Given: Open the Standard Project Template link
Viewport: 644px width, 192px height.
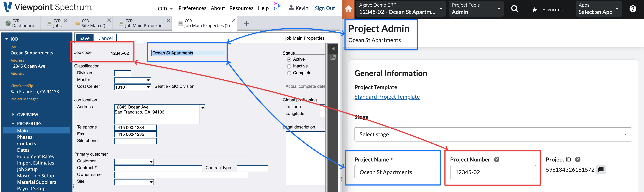Looking at the screenshot, I should click(387, 97).
